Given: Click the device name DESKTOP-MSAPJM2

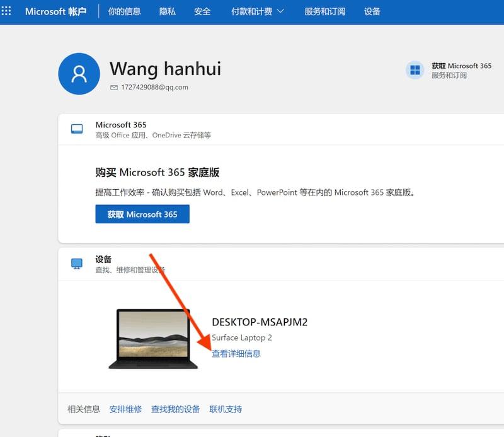Looking at the screenshot, I should (260, 322).
